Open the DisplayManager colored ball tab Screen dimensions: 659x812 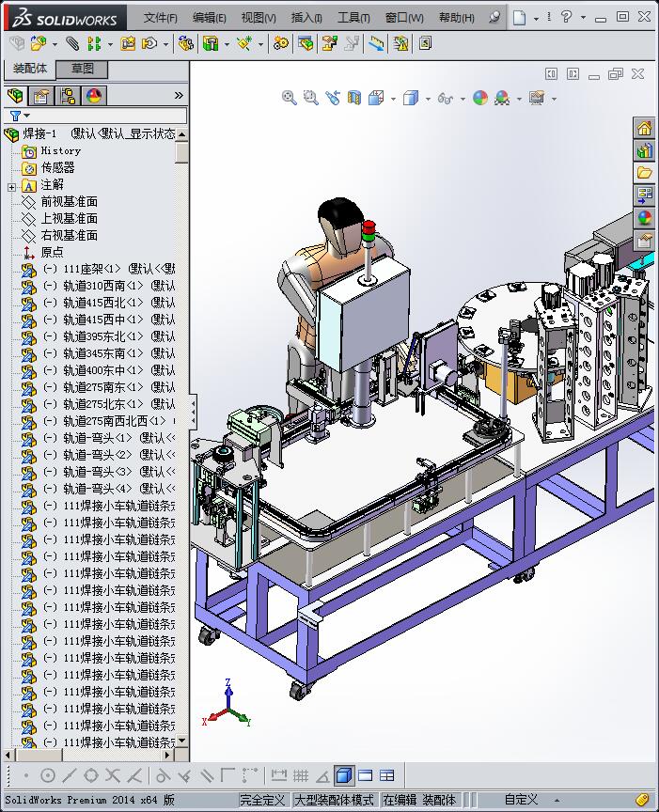(94, 96)
